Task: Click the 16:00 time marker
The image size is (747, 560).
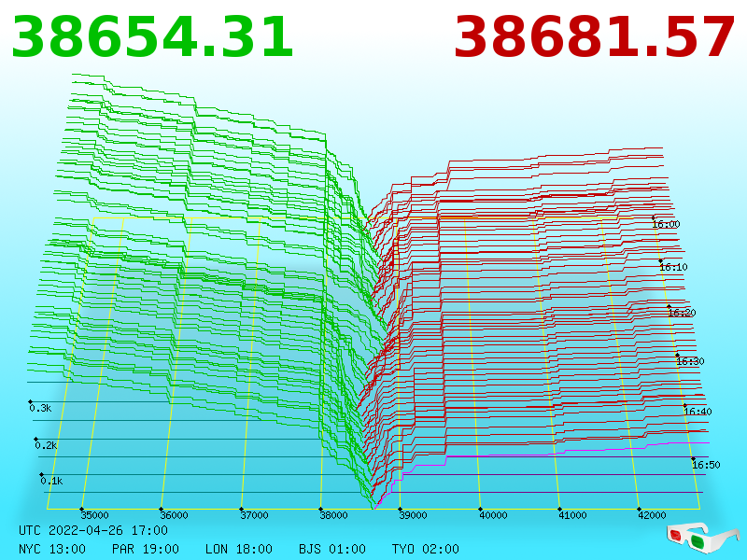Action: [x=666, y=224]
